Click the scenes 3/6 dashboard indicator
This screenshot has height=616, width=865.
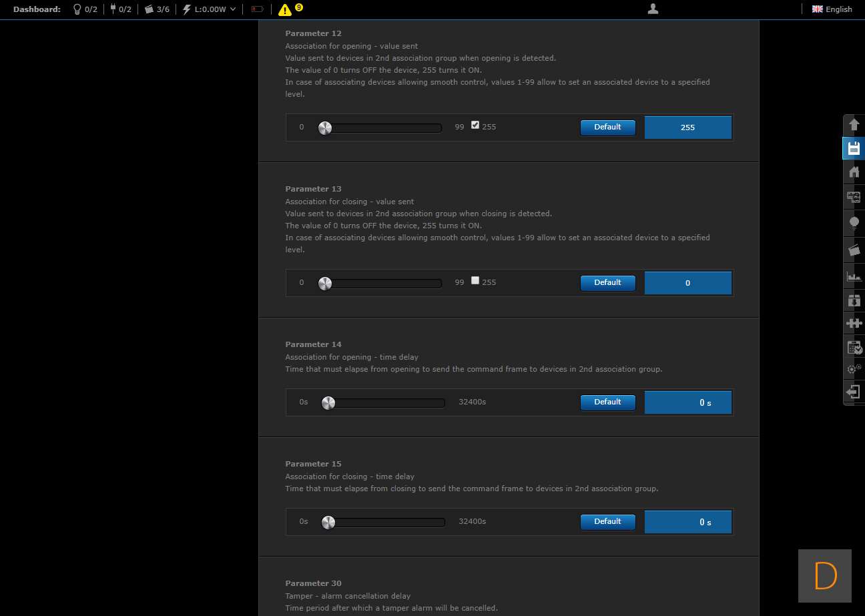click(x=158, y=9)
